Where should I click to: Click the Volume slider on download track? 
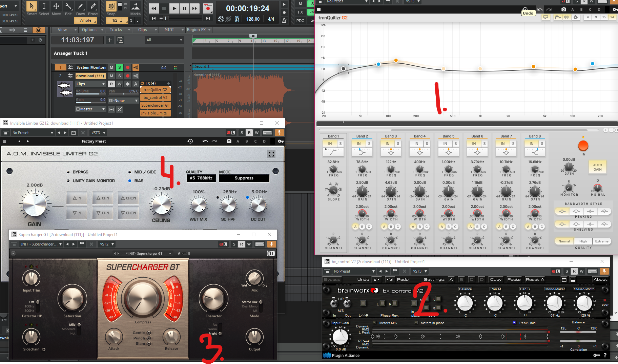90,91
